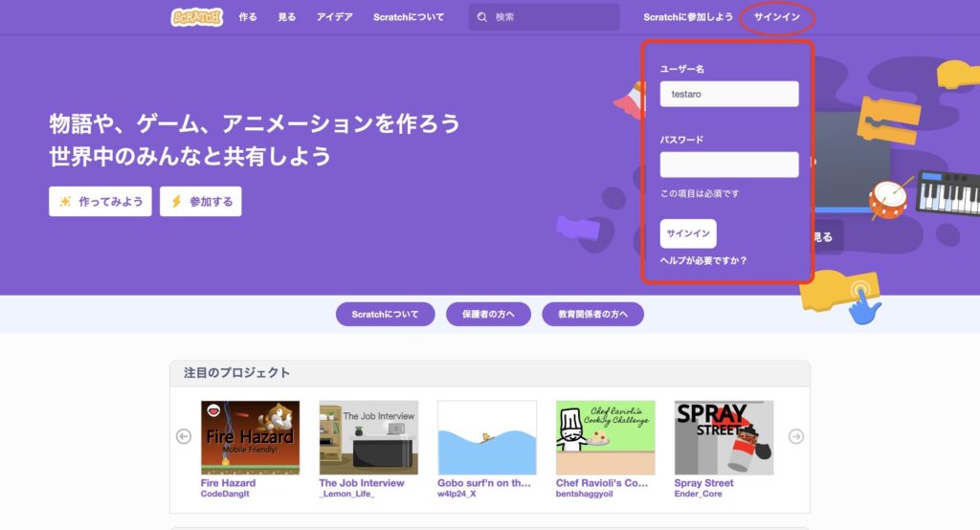Click the 作ってみよう button

(100, 201)
